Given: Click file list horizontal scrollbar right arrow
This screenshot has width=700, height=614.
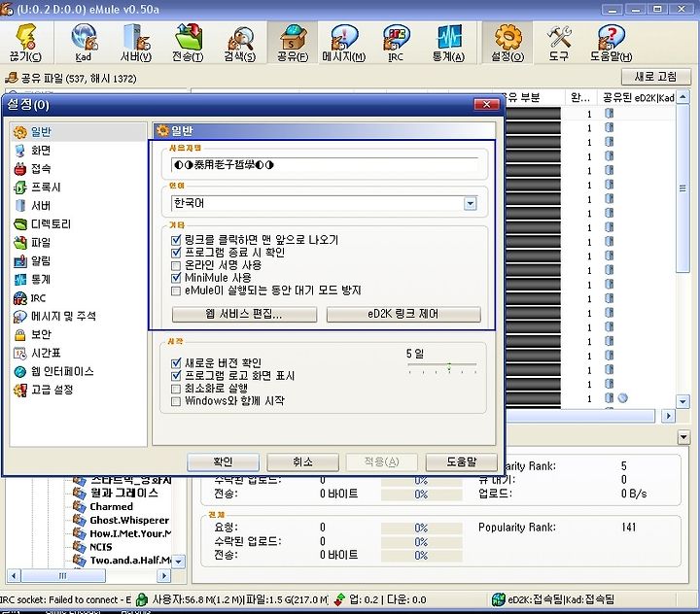Looking at the screenshot, I should (x=668, y=416).
